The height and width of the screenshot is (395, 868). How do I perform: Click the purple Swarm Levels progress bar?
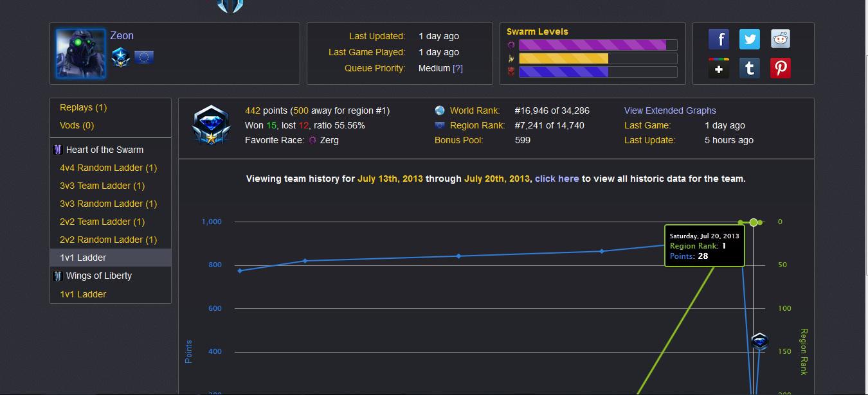tap(598, 45)
